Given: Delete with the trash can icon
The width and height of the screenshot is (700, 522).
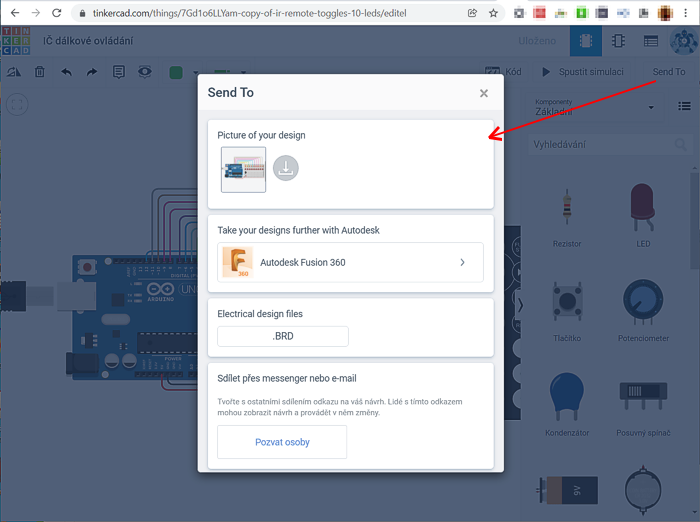Looking at the screenshot, I should pos(40,71).
